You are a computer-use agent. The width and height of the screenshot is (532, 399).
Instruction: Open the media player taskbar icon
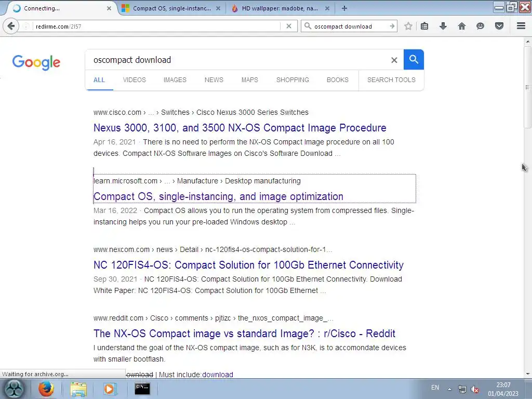coord(109,389)
